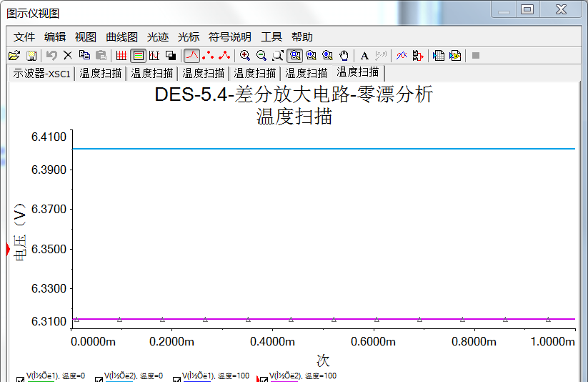The height and width of the screenshot is (382, 588).
Task: Click the Cut (X) toolbar icon
Action: coord(67,56)
